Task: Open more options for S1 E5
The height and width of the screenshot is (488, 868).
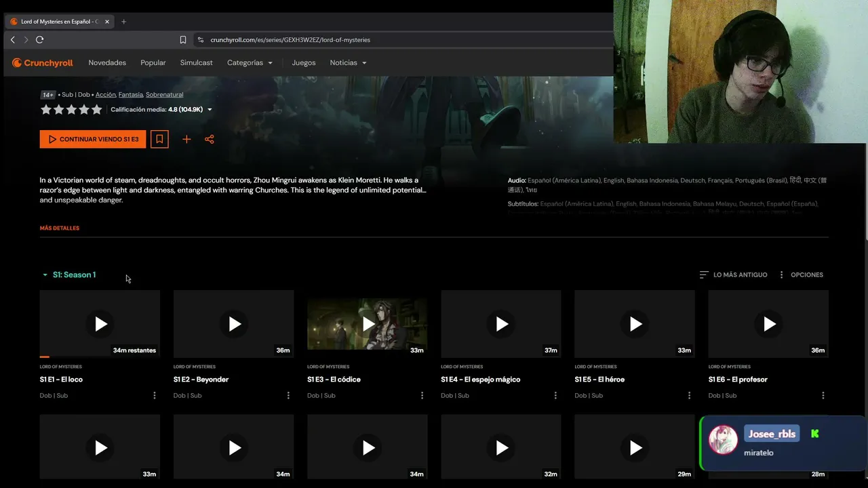Action: [x=689, y=395]
